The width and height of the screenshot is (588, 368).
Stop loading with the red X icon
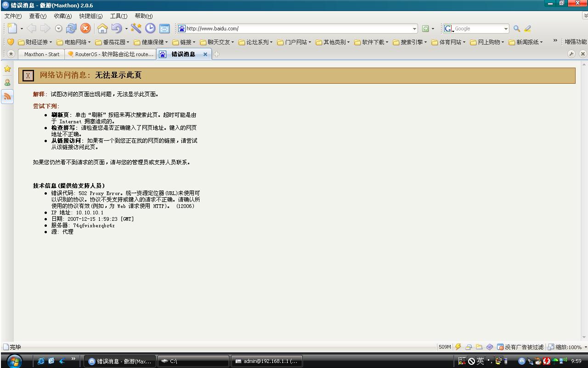click(x=85, y=29)
